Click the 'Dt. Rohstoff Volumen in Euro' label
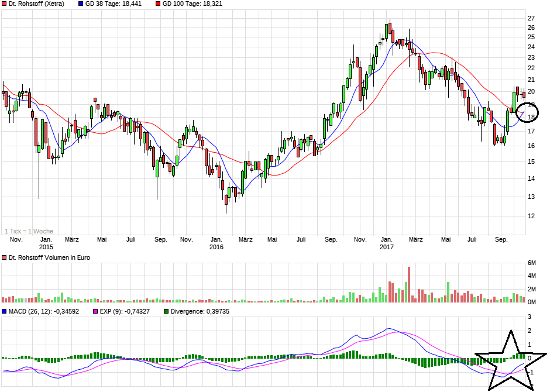550x392 pixels. (49, 257)
